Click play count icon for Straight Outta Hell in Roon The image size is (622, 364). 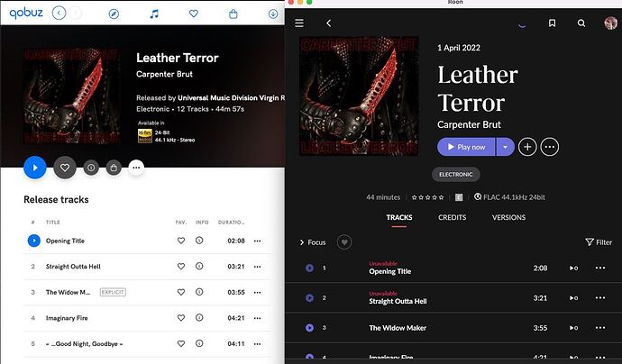[x=573, y=298]
